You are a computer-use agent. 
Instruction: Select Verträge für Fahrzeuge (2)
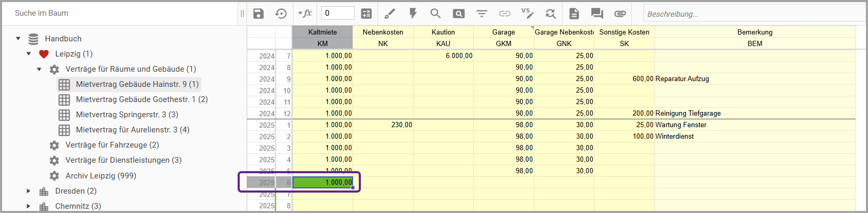pyautogui.click(x=112, y=145)
